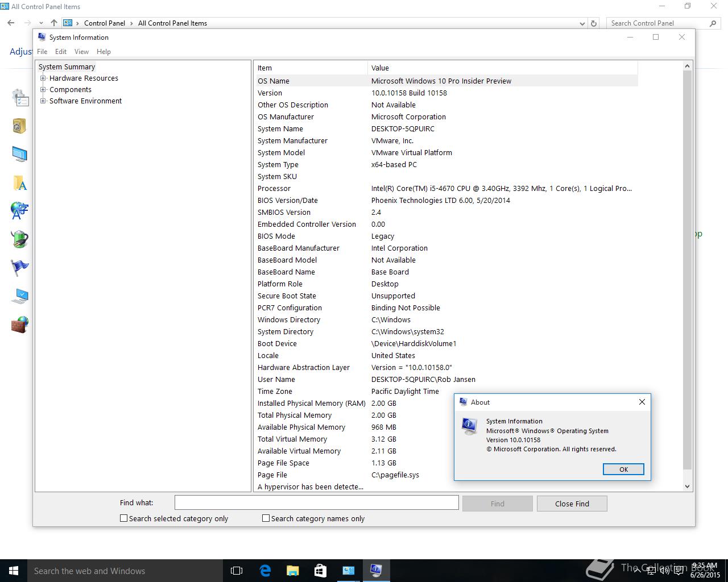Select Hardware Abstraction Layer row
Image resolution: width=728 pixels, height=582 pixels.
click(x=446, y=367)
